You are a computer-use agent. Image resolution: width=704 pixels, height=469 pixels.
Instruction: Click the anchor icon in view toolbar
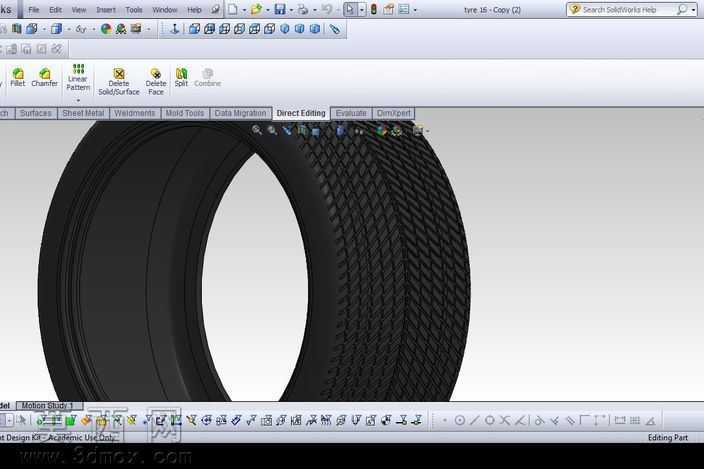(x=175, y=29)
